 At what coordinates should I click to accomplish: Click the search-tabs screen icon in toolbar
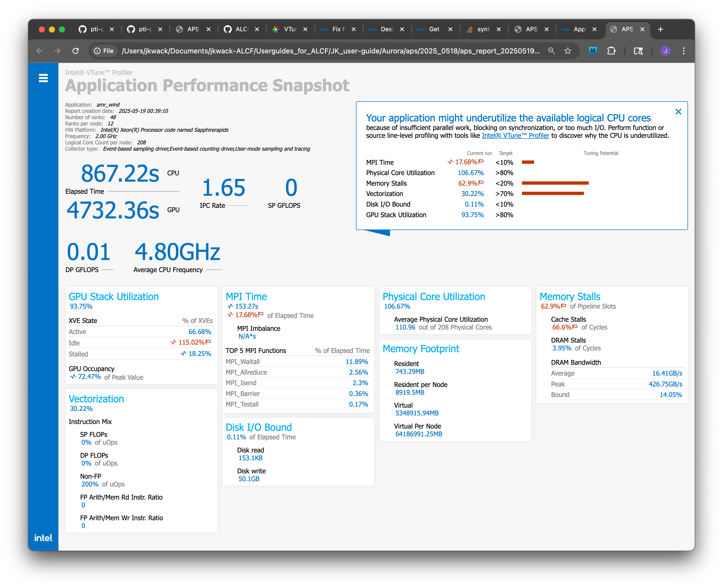pyautogui.click(x=638, y=51)
